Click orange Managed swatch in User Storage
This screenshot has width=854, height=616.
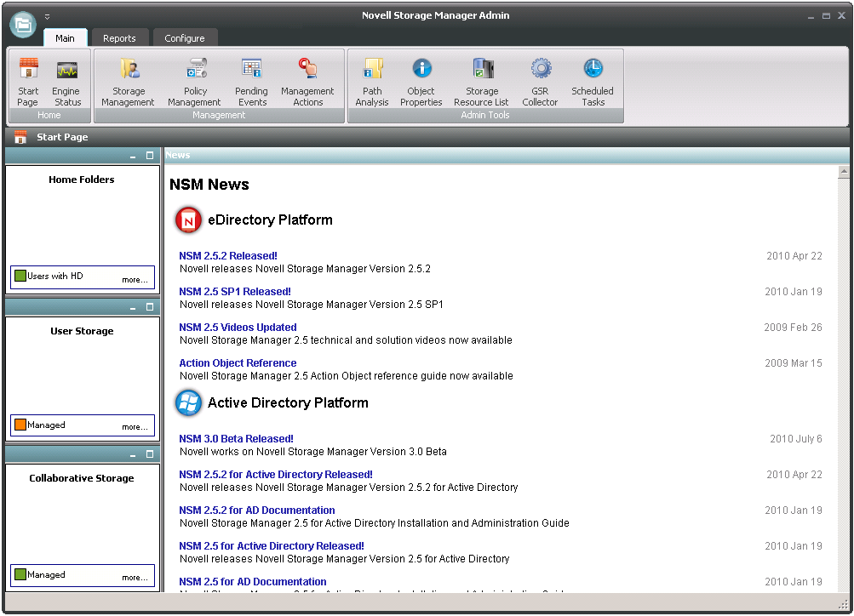[x=20, y=425]
